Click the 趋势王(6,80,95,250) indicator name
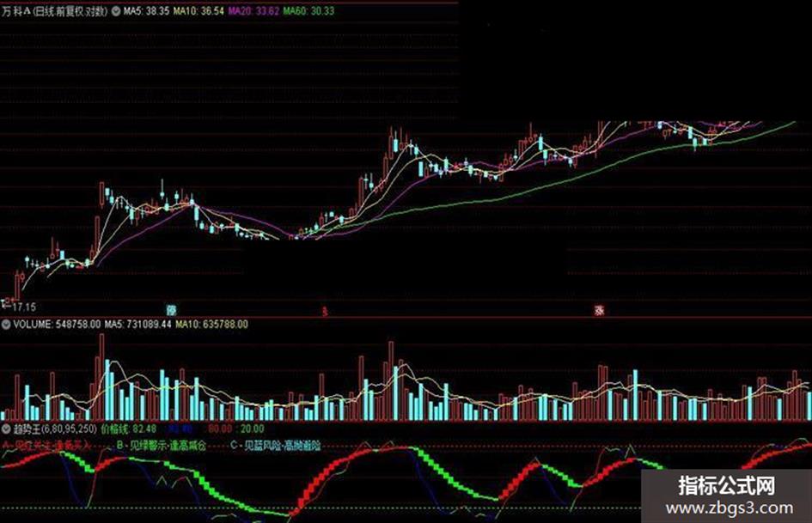 click(55, 429)
